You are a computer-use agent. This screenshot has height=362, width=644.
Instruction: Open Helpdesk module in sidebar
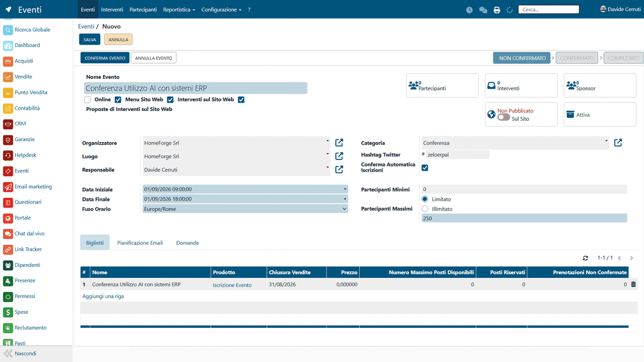[20, 155]
